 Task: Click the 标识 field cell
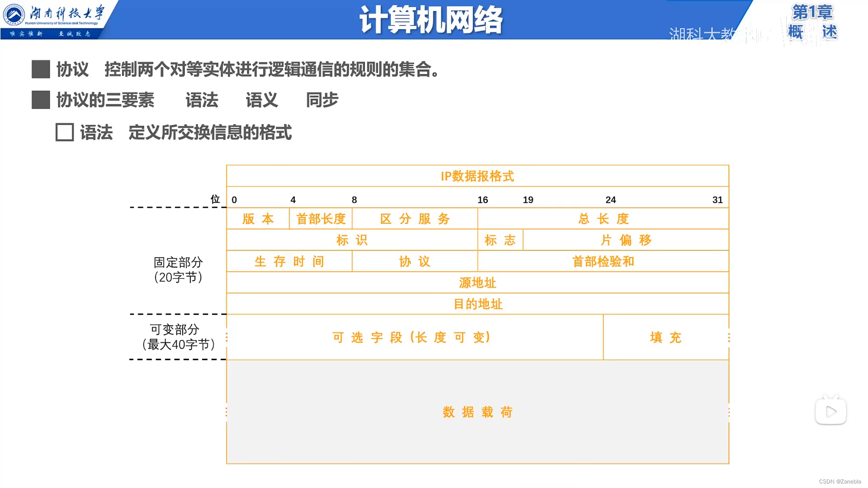[x=352, y=240]
